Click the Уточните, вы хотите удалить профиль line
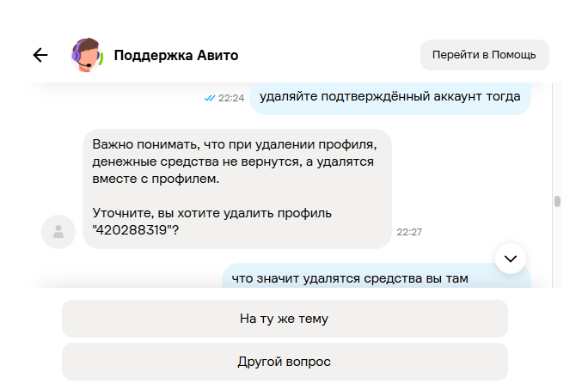This screenshot has height=390, width=588. click(211, 213)
